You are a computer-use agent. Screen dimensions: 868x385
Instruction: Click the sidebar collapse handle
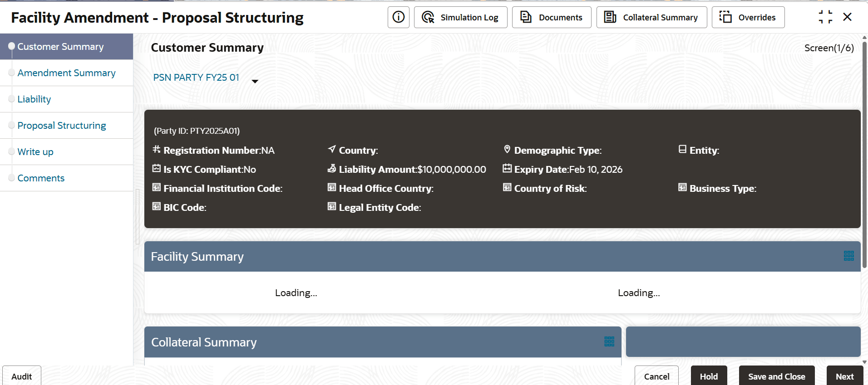[137, 217]
